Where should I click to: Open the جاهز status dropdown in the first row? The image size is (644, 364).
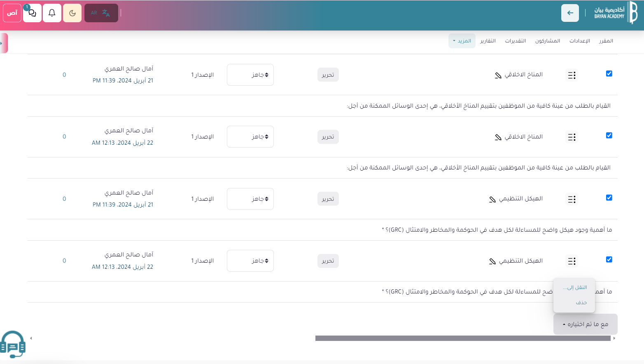click(250, 75)
